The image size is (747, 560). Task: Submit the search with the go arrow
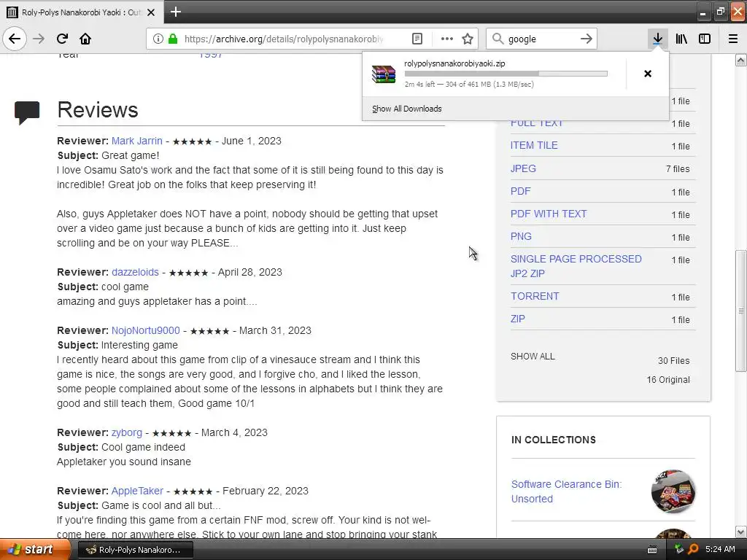pyautogui.click(x=587, y=39)
